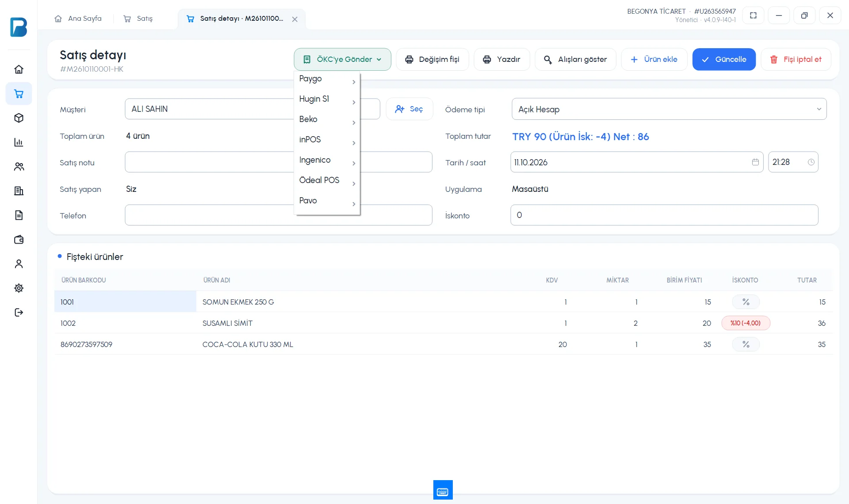Click the Alışları göster button
The width and height of the screenshot is (849, 504).
[575, 59]
